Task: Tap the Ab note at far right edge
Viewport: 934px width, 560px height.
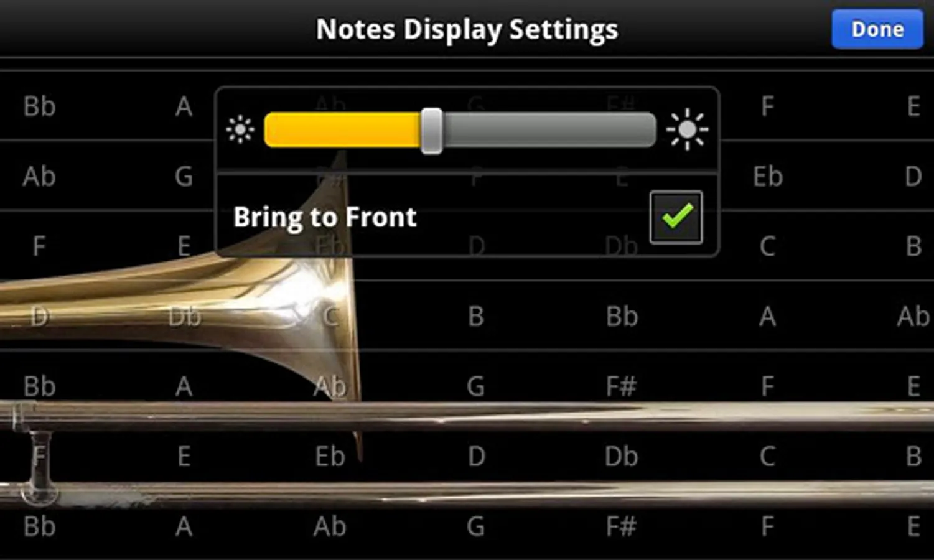Action: pos(913,317)
